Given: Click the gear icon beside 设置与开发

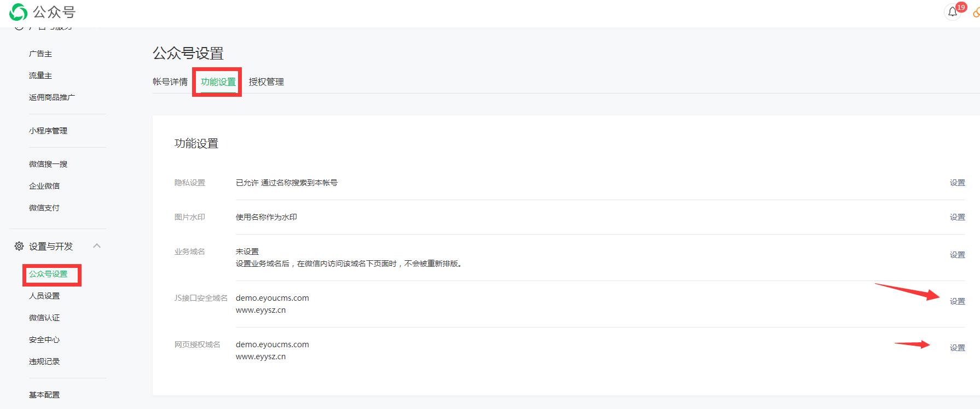Looking at the screenshot, I should pos(19,247).
